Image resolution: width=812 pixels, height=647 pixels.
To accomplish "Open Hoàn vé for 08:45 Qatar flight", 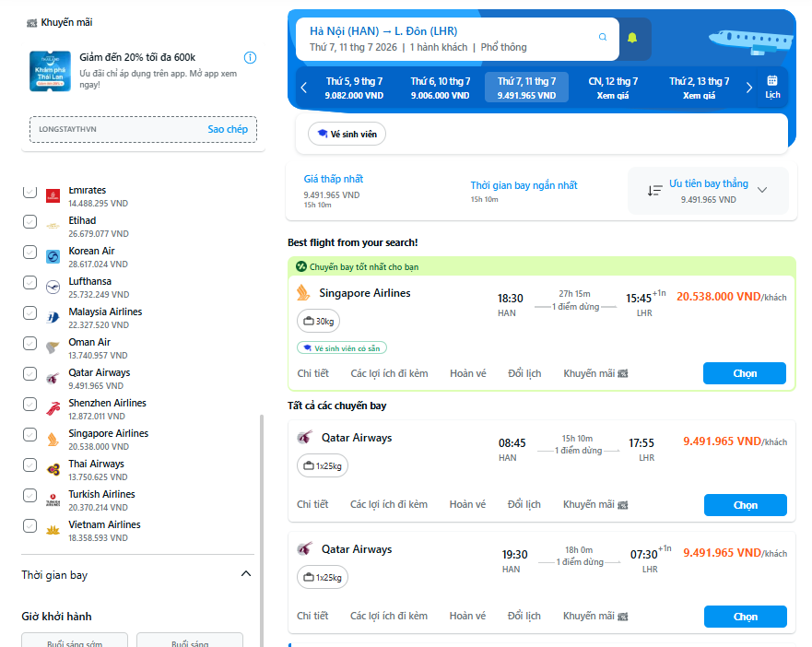I will [467, 504].
